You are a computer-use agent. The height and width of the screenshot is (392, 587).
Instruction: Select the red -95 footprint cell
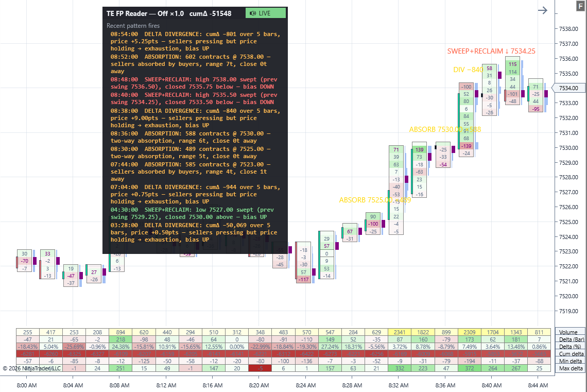point(536,109)
